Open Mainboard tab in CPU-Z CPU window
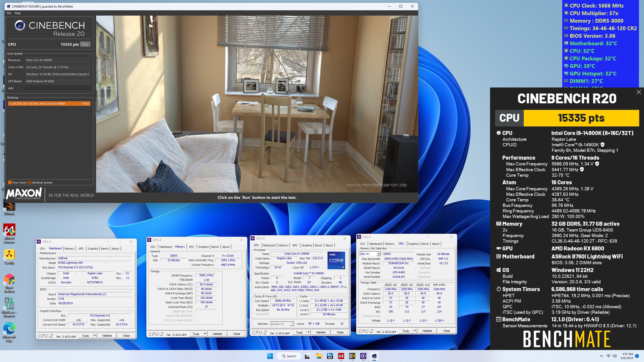The image size is (644, 362). coord(269,245)
